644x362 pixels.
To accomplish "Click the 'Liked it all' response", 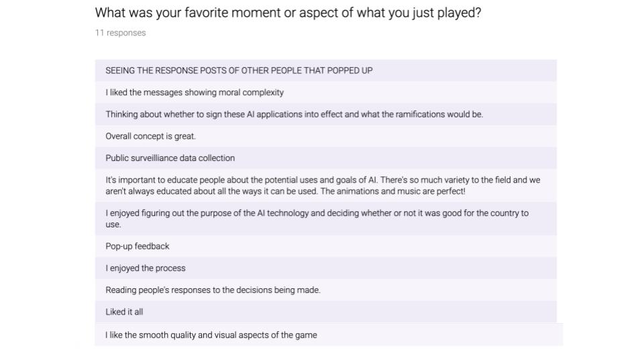I will (x=326, y=312).
